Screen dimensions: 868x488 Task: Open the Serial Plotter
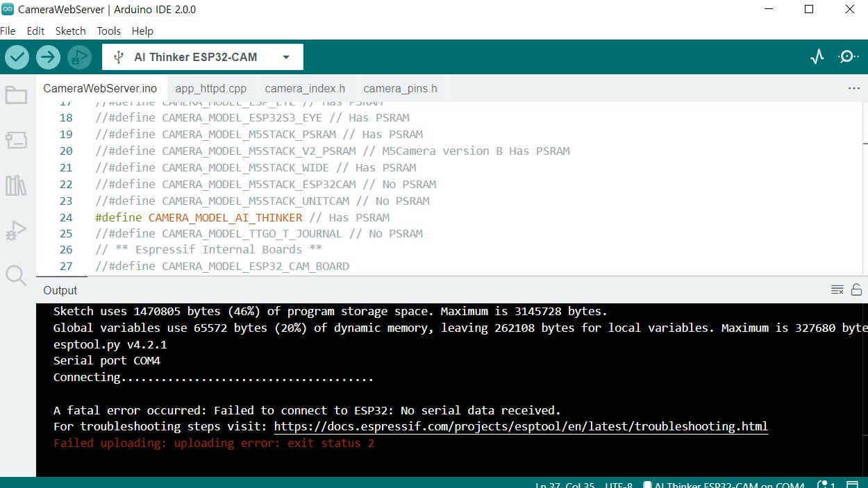(817, 57)
